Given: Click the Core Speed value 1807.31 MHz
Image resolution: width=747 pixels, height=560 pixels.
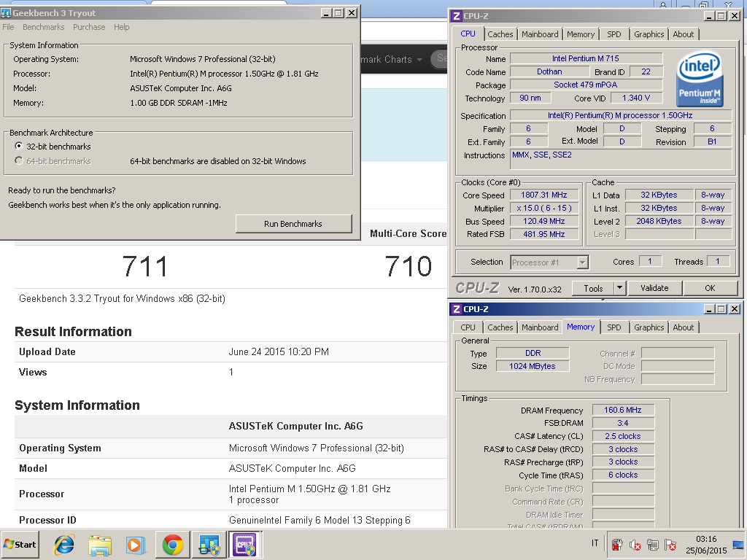Looking at the screenshot, I should 544,195.
